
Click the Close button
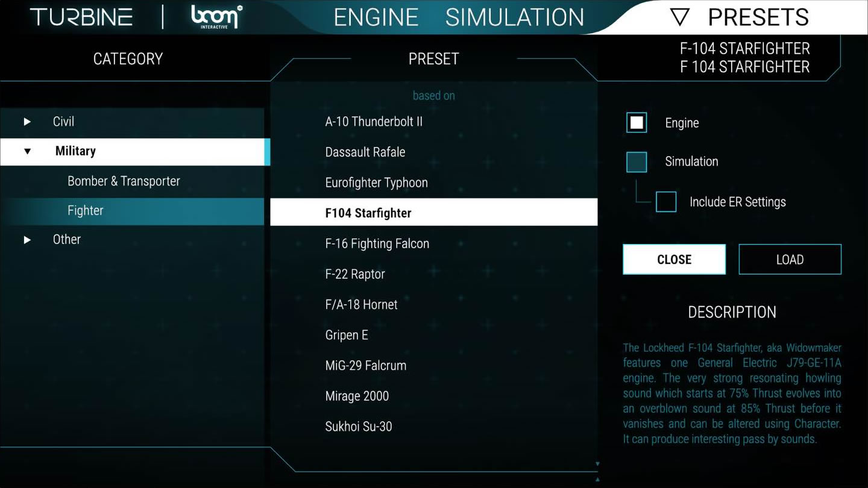point(674,260)
